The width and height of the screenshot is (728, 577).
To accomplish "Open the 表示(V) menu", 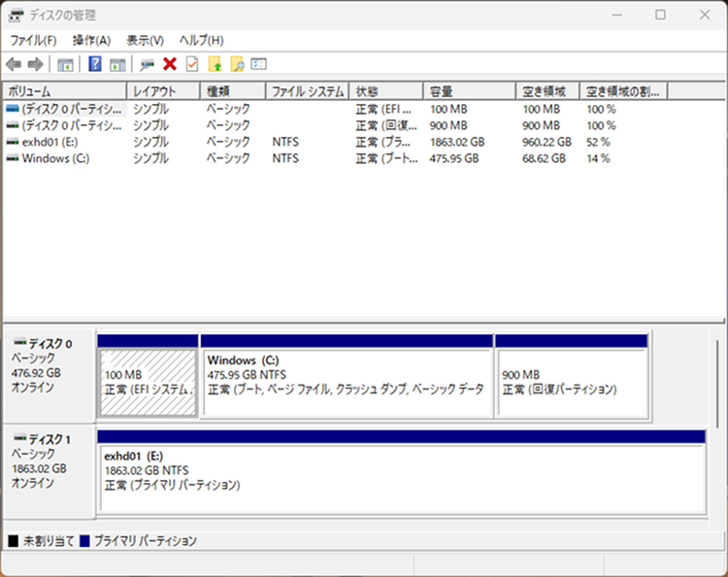I will pyautogui.click(x=145, y=40).
